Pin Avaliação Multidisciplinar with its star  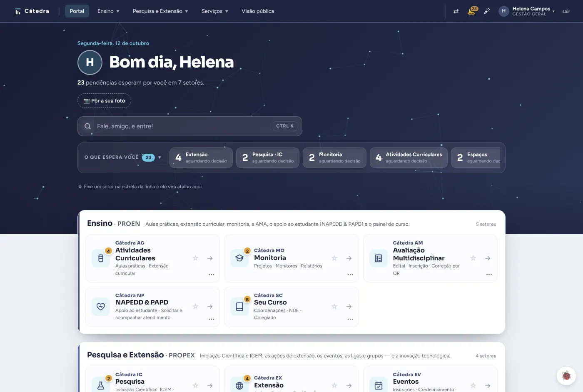[x=473, y=258]
